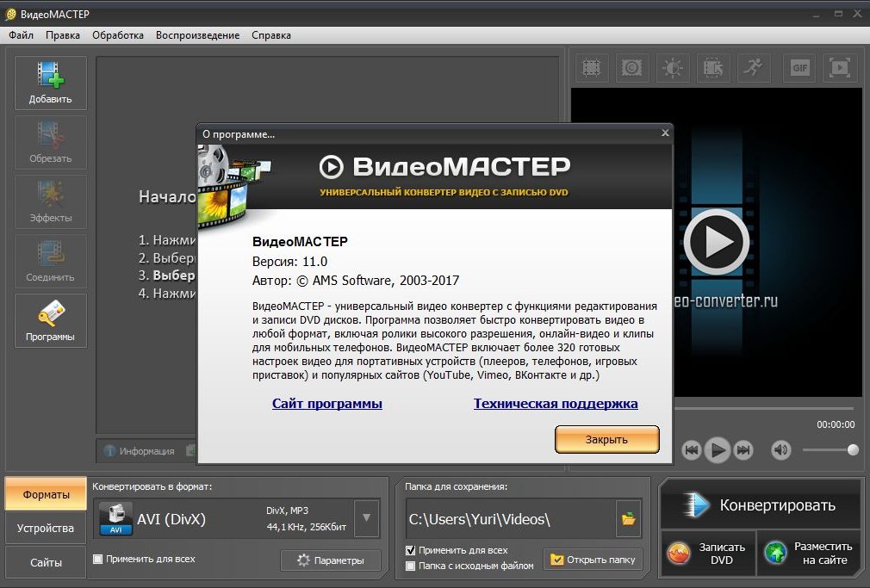This screenshot has height=588, width=870.
Task: Close the О программе dialog with X
Action: pyautogui.click(x=665, y=133)
